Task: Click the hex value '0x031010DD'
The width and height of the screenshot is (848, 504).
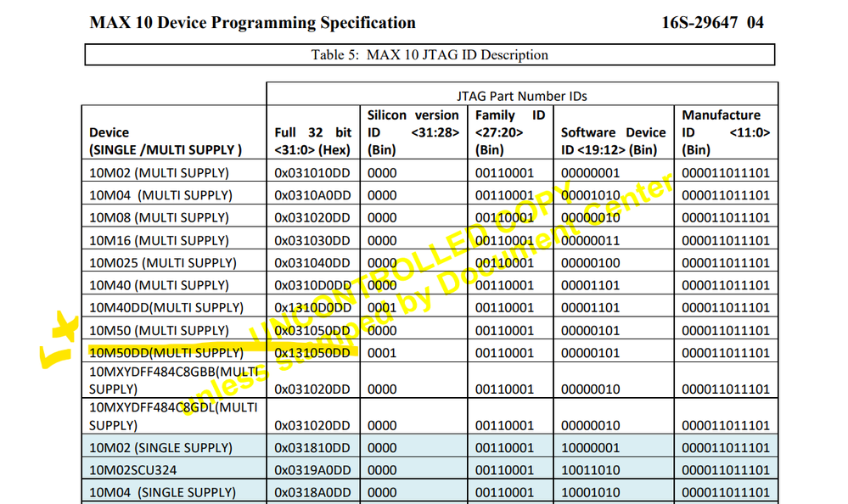Action: click(312, 173)
